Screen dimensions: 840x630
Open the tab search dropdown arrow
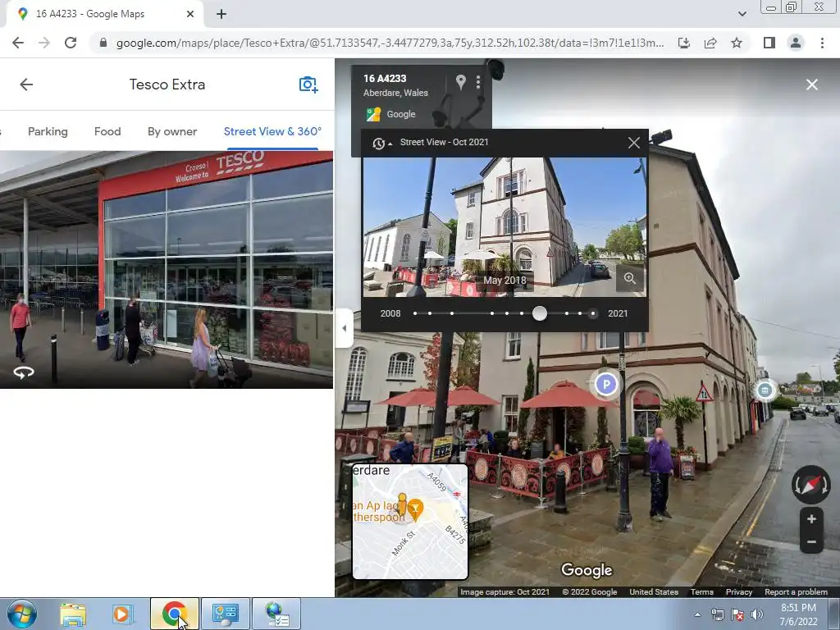coord(742,15)
